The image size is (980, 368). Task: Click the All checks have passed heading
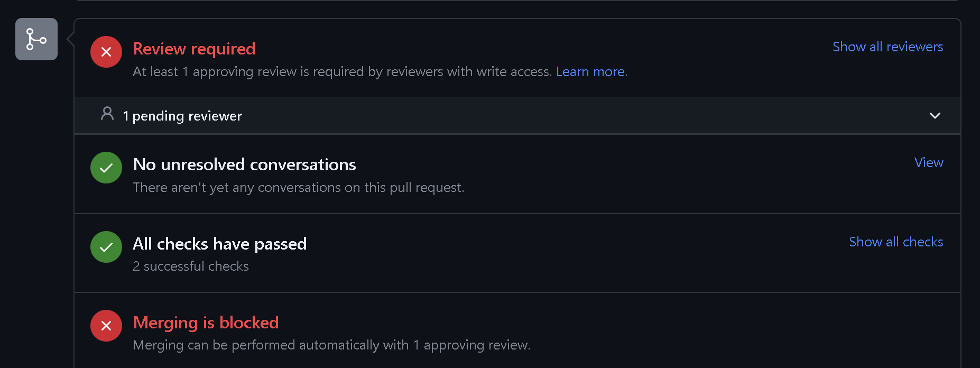coord(219,244)
